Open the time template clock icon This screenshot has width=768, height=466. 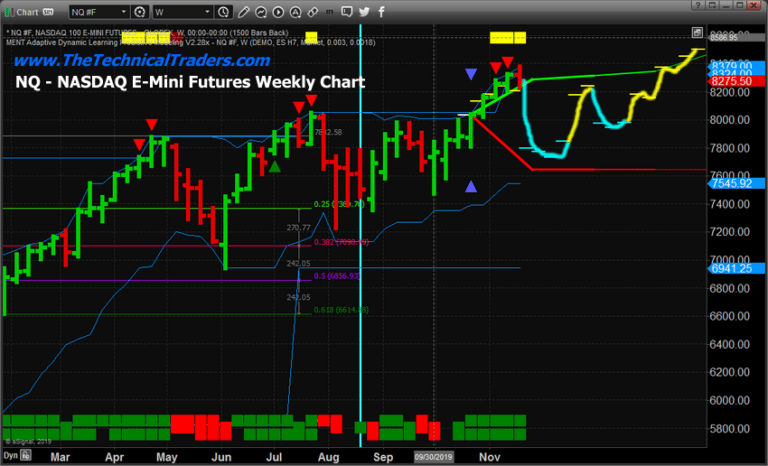[223, 12]
